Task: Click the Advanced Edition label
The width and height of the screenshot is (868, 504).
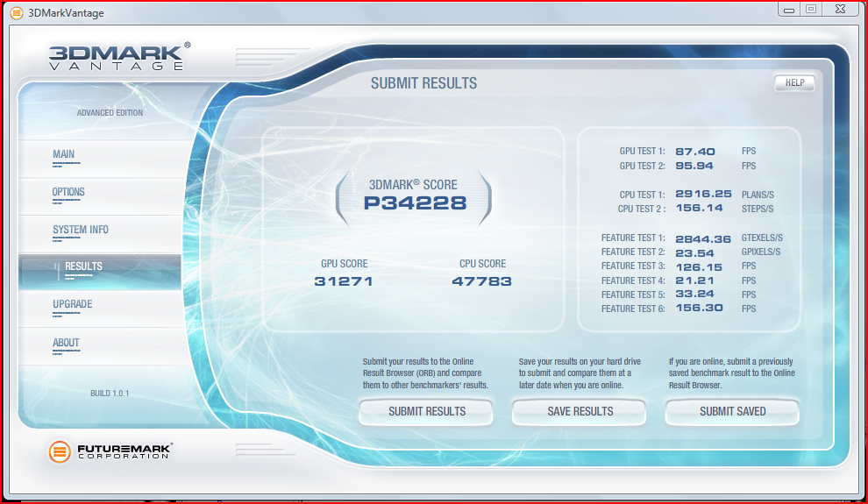Action: [x=110, y=113]
